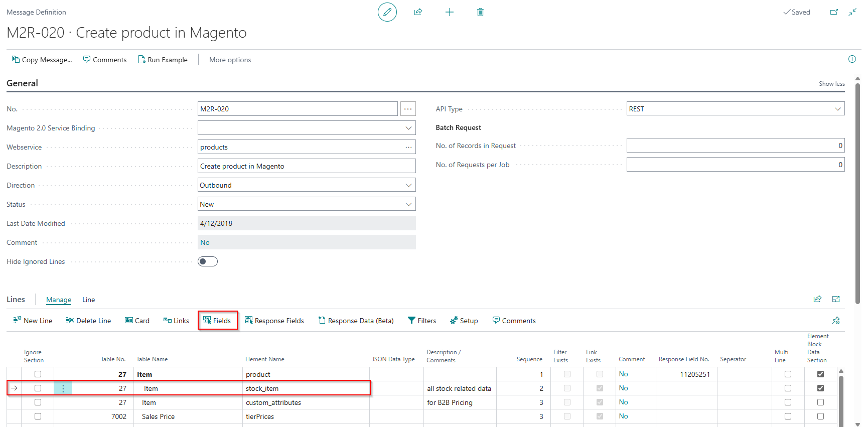Switch to the Line tab
Image resolution: width=868 pixels, height=427 pixels.
click(89, 300)
